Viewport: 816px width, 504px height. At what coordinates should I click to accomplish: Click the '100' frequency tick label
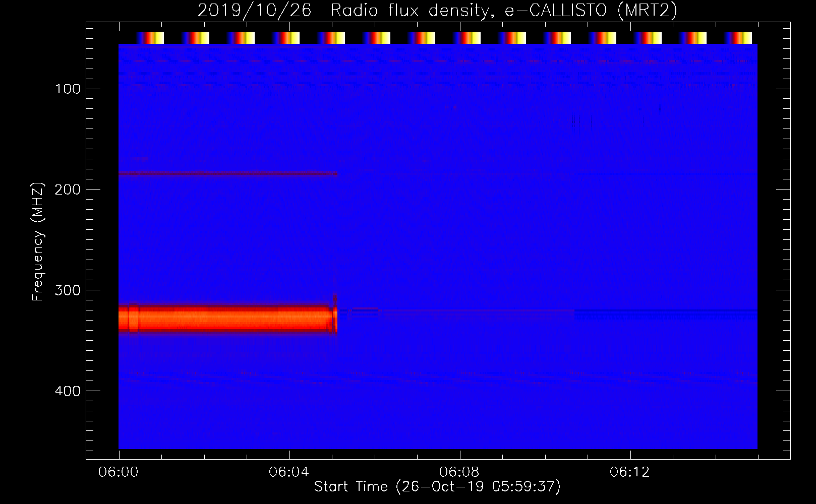coord(68,89)
